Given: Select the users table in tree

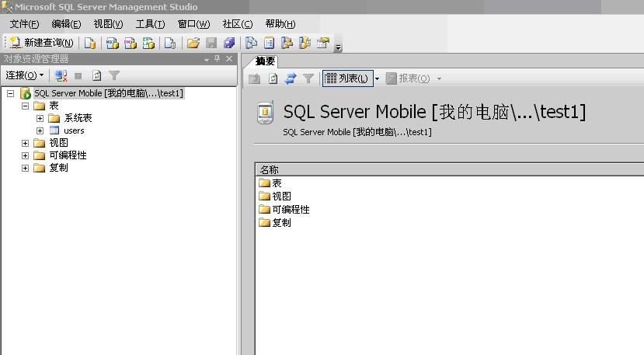Looking at the screenshot, I should pyautogui.click(x=74, y=131).
